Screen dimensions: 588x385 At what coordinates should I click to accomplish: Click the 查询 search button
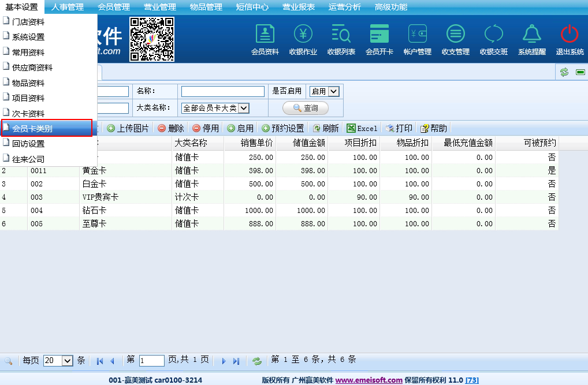(x=305, y=108)
